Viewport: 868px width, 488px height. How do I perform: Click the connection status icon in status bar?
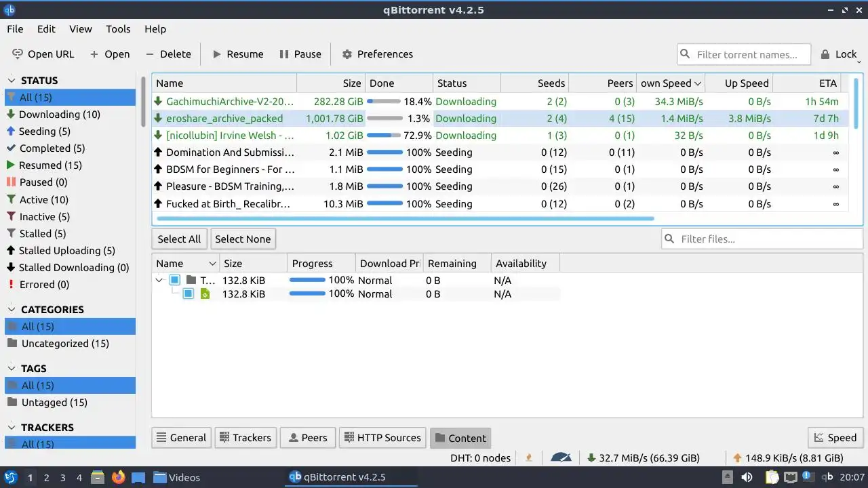529,458
